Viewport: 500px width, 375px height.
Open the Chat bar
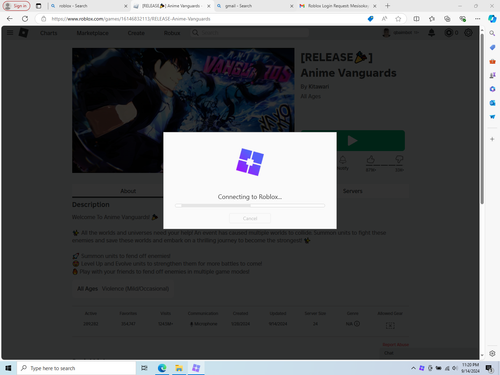click(x=429, y=353)
